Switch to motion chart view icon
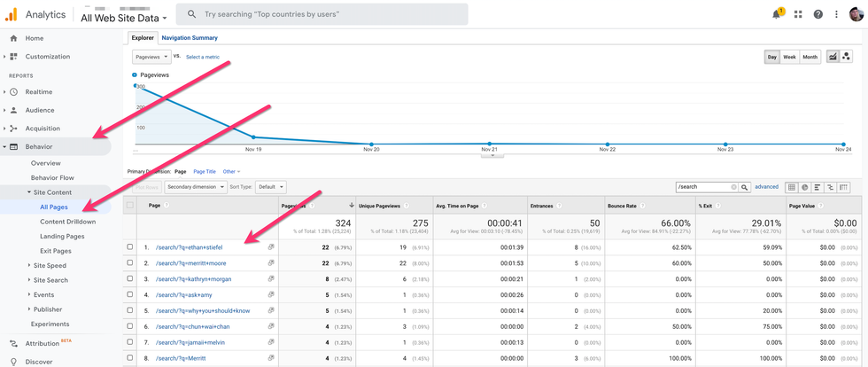868x367 pixels. [x=846, y=57]
